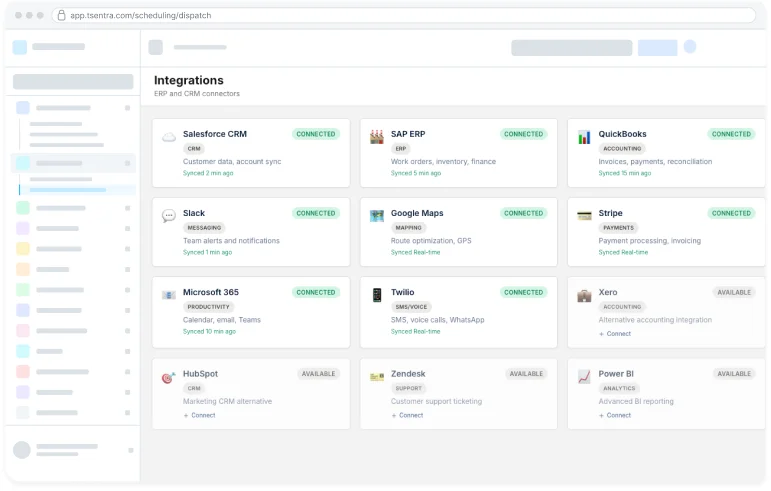771x491 pixels.
Task: Click the Messaging tag on Slack card
Action: 204,228
